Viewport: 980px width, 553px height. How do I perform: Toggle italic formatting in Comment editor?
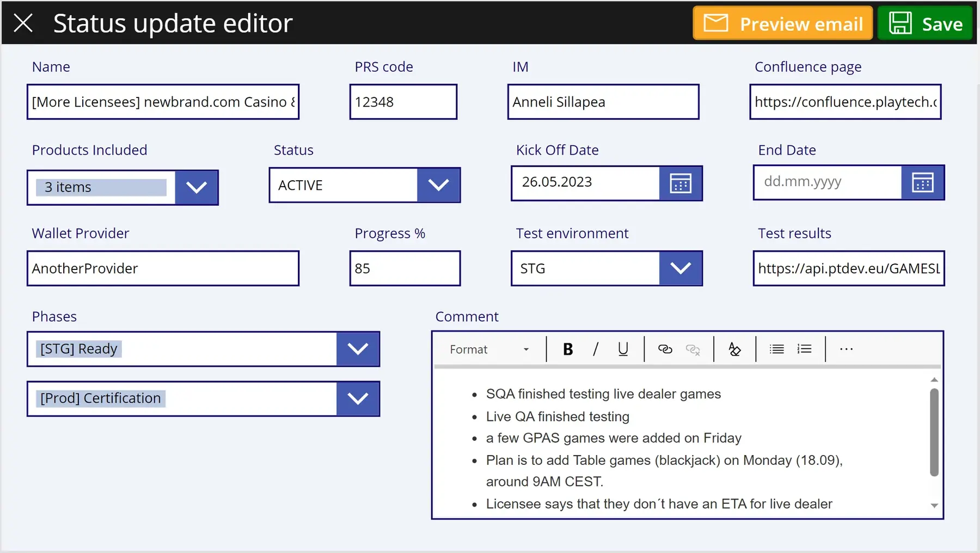(596, 349)
